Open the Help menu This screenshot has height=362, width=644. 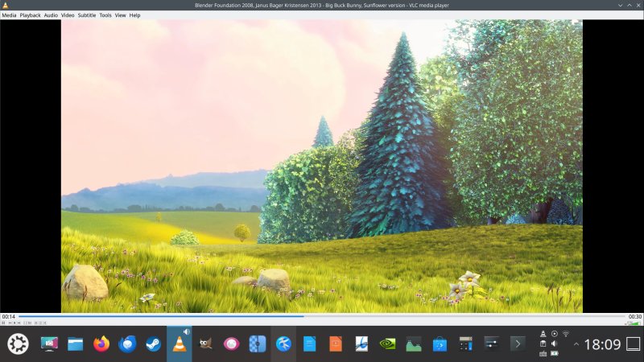point(134,15)
